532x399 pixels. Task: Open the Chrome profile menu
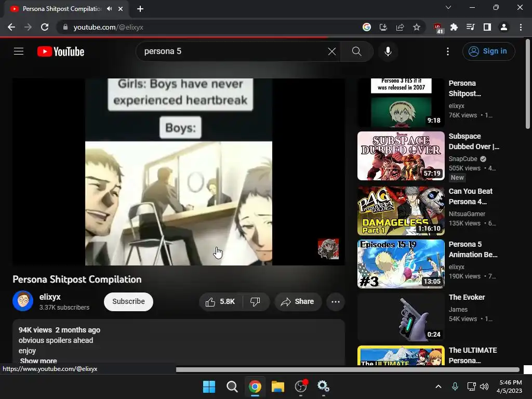[504, 27]
